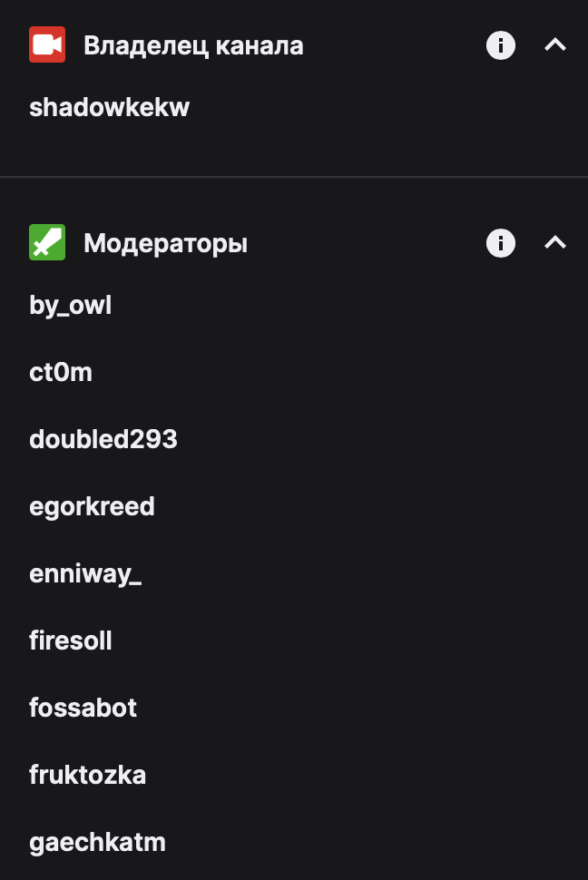Open enniway_ user card
588x880 pixels.
(x=84, y=574)
